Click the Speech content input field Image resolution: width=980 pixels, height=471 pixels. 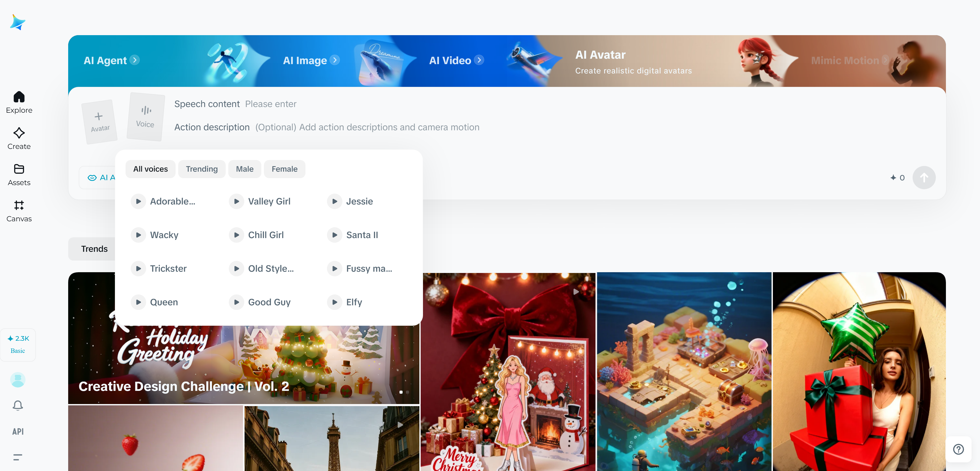(x=271, y=104)
